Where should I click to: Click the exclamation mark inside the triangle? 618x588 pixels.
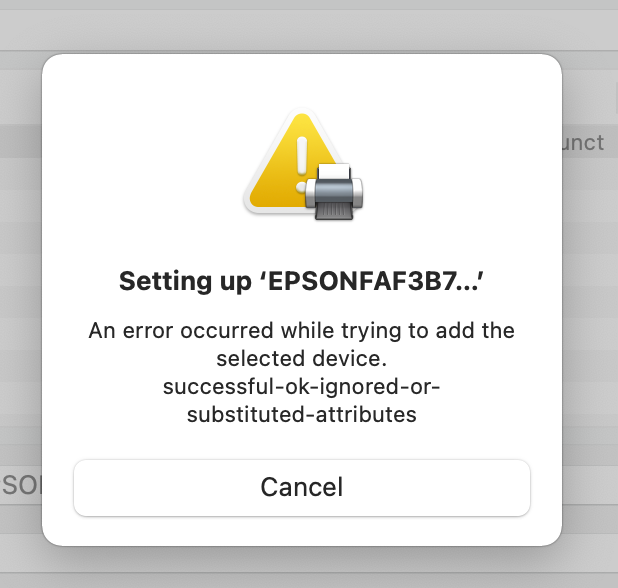pyautogui.click(x=302, y=164)
